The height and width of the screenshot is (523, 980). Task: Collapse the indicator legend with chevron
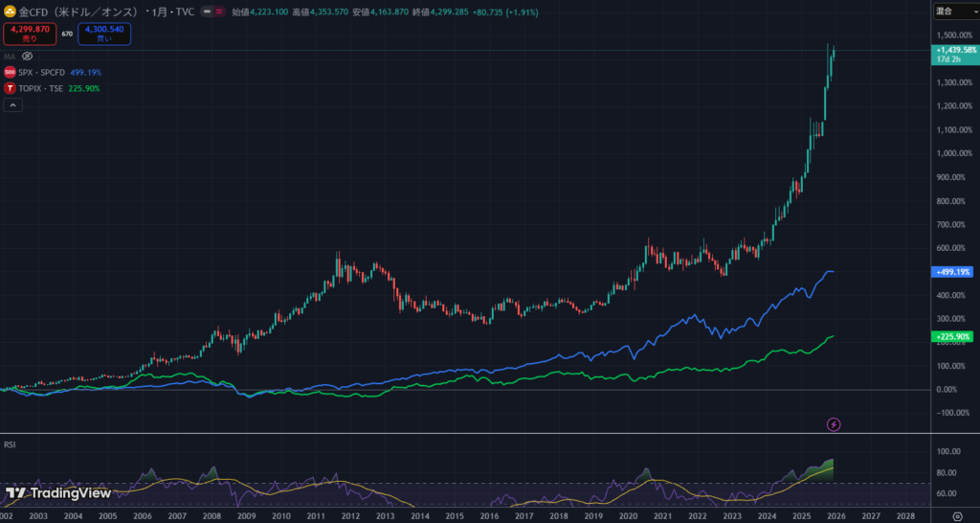pyautogui.click(x=13, y=105)
